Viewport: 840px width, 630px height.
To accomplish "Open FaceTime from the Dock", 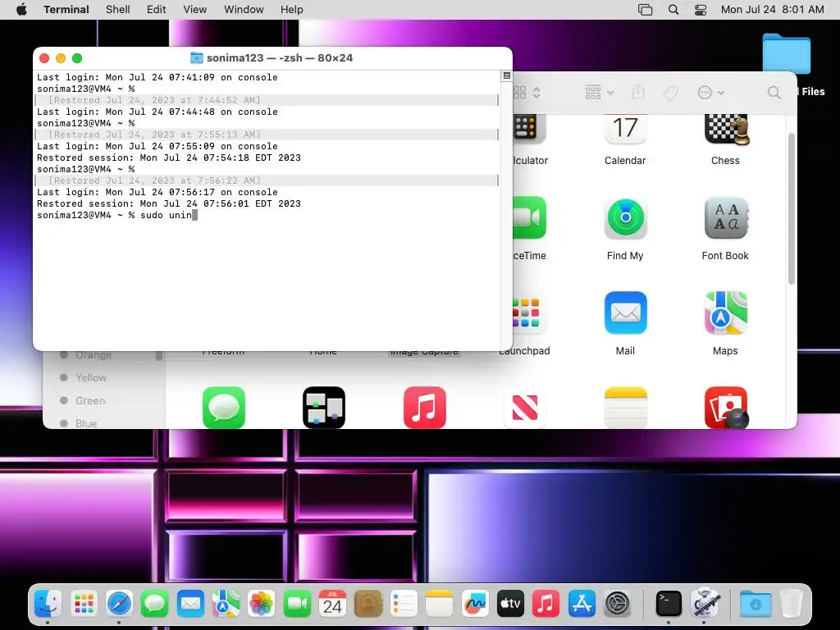I will (x=297, y=605).
